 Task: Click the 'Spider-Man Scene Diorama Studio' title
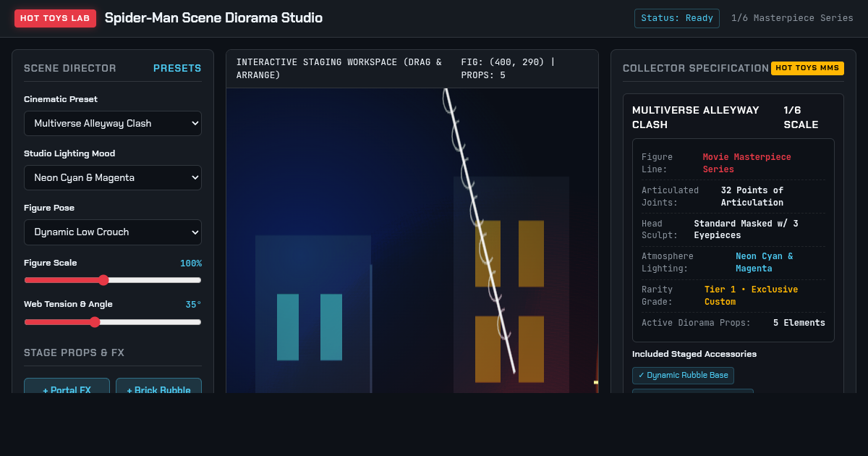coord(214,18)
